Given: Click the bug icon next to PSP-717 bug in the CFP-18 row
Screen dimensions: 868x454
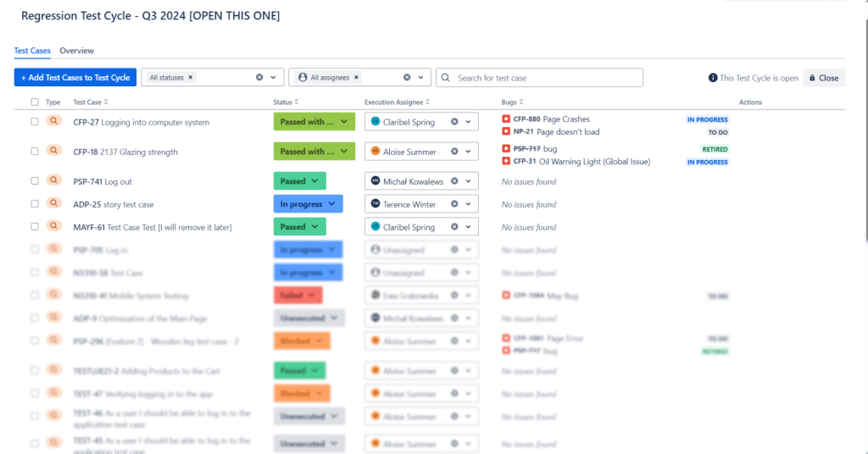Looking at the screenshot, I should (x=506, y=149).
